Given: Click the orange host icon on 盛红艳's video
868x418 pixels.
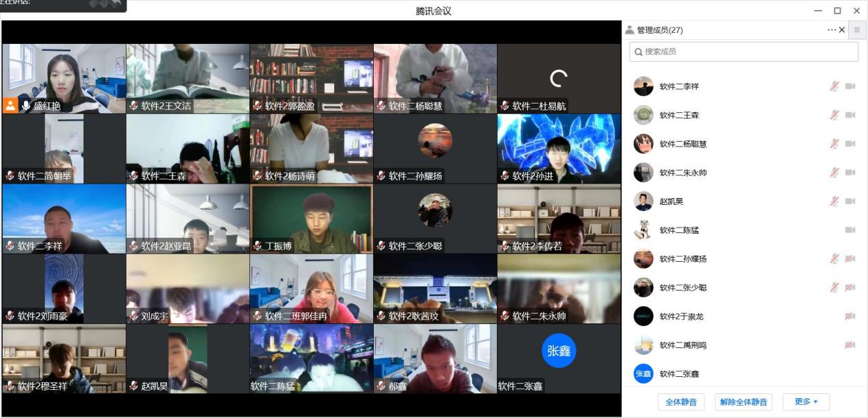Looking at the screenshot, I should coord(10,106).
